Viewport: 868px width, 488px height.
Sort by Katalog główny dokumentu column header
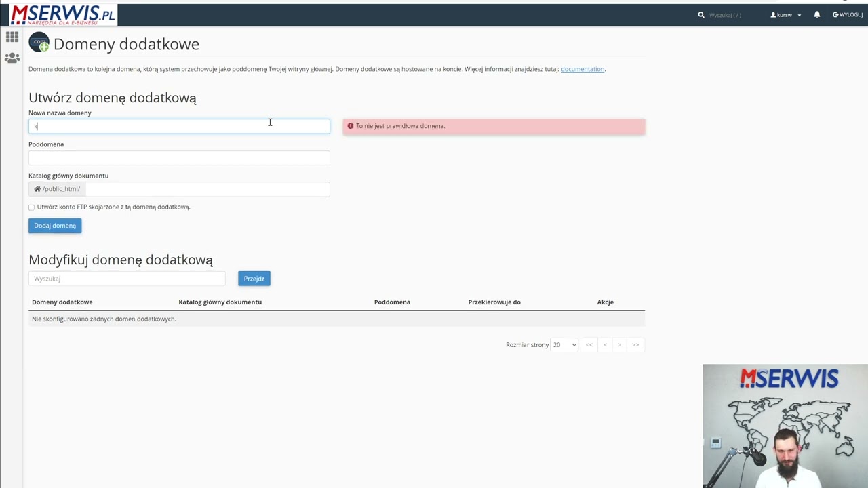pos(220,302)
